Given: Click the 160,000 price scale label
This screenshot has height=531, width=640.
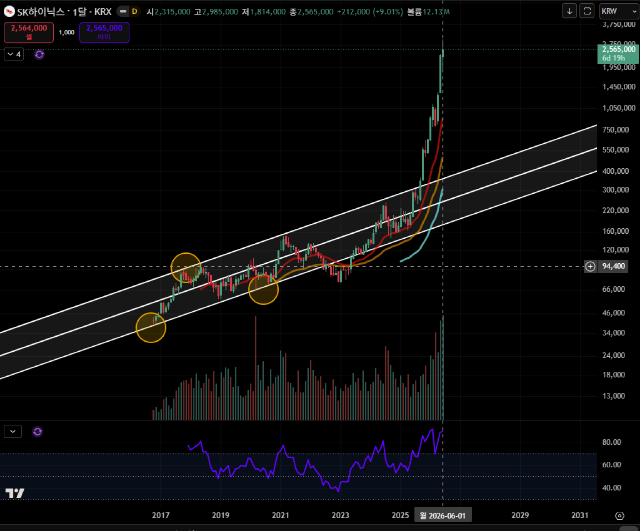Looking at the screenshot, I should coord(616,231).
